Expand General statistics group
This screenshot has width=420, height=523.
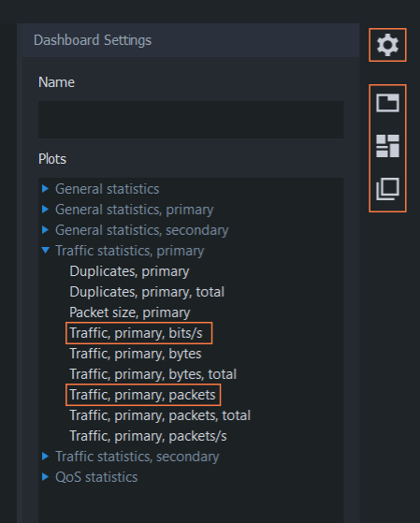coord(46,189)
